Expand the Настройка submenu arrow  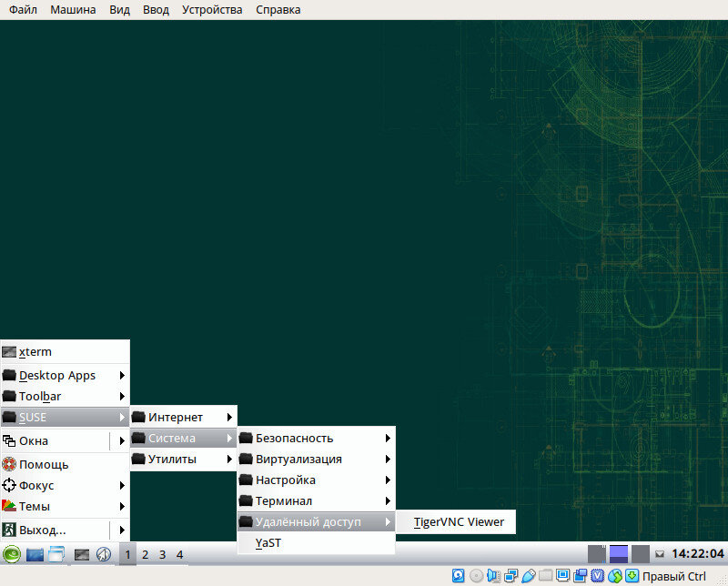388,480
